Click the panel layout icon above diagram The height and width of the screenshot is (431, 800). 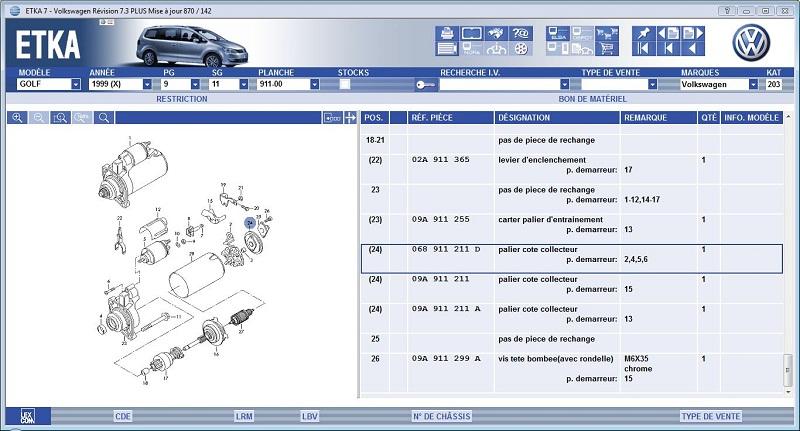point(332,118)
